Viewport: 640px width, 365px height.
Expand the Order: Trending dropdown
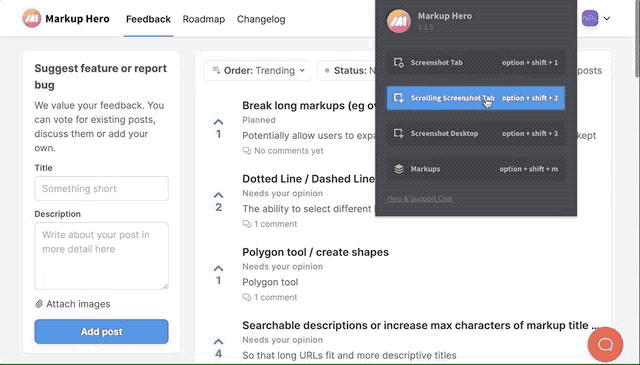coord(258,71)
